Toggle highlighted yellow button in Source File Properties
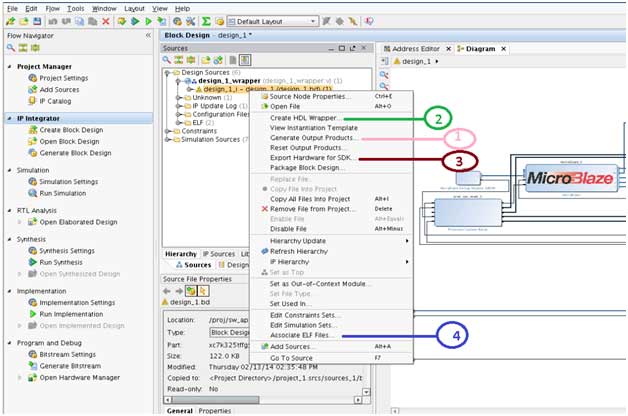Viewport: 628px width, 416px height. tap(191, 291)
